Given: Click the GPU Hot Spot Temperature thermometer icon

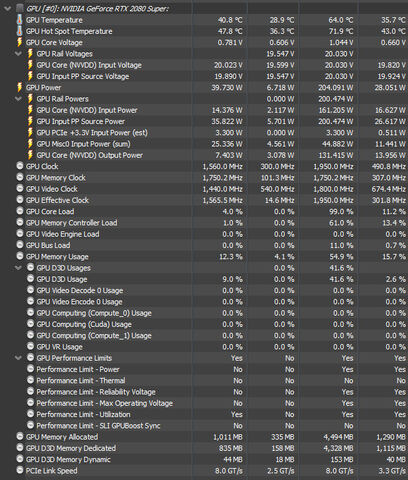Looking at the screenshot, I should tap(20, 31).
